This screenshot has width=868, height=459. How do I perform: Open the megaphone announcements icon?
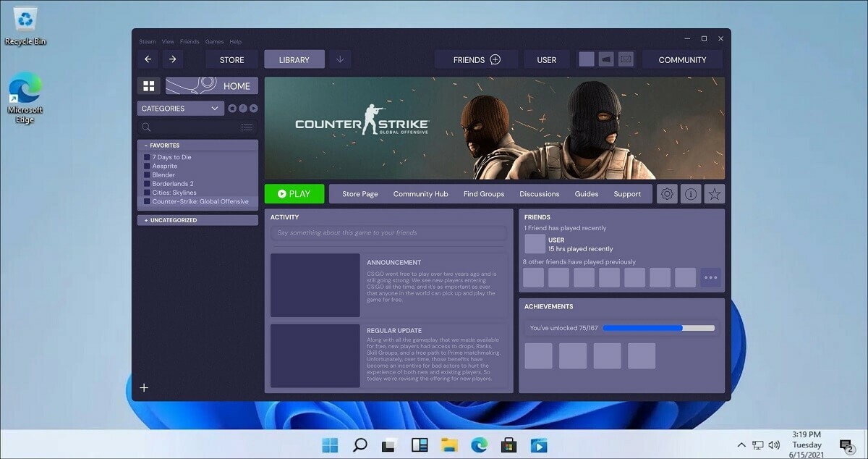coord(606,59)
